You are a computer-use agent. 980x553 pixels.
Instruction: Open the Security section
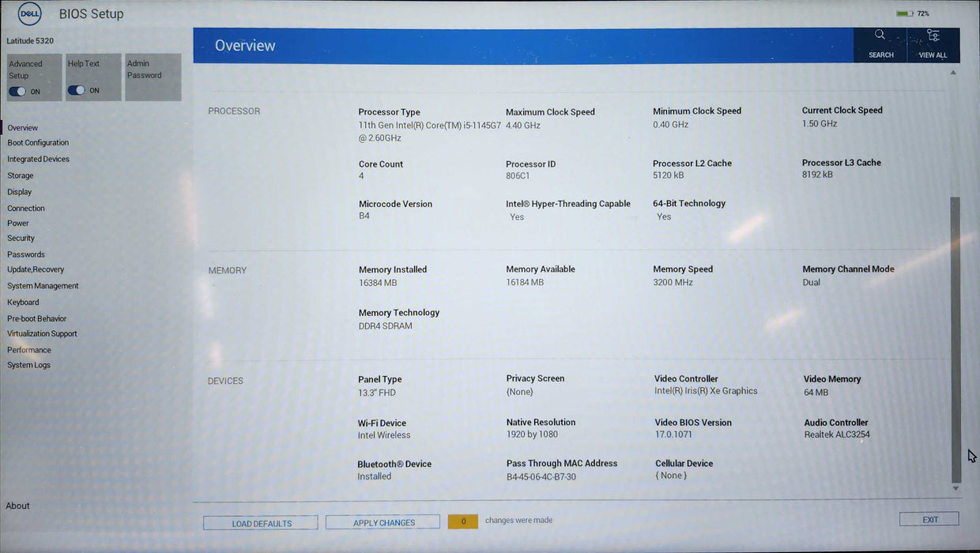[x=21, y=238]
